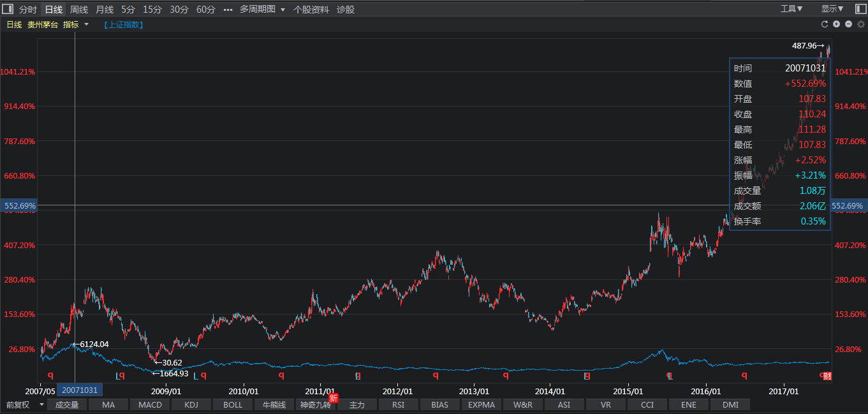Click the red 财 finance marker icon
This screenshot has width=868, height=414.
(x=827, y=376)
